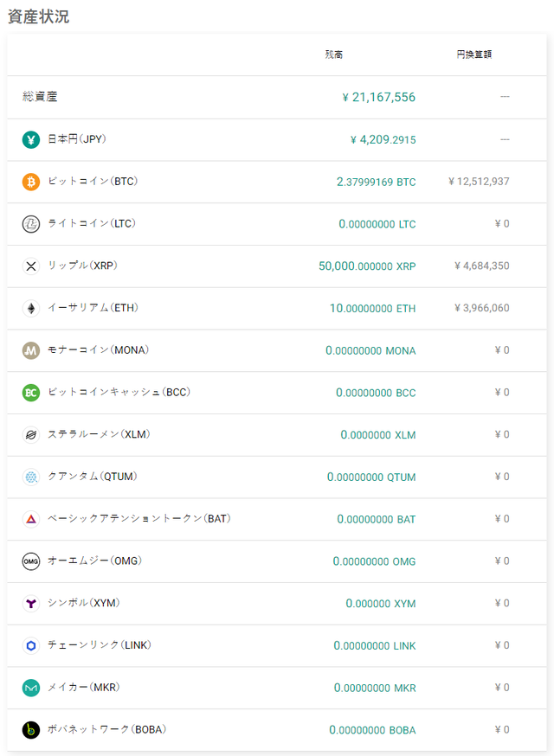
Task: Click the Qtum QTUM icon
Action: point(31,477)
